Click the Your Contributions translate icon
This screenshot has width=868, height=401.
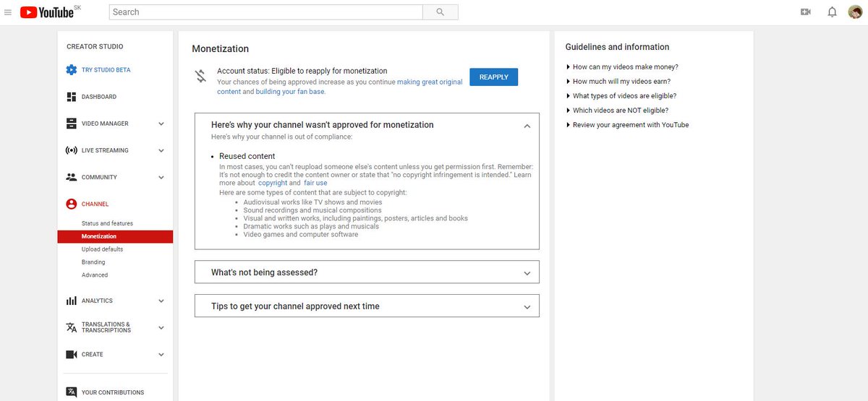coord(72,392)
